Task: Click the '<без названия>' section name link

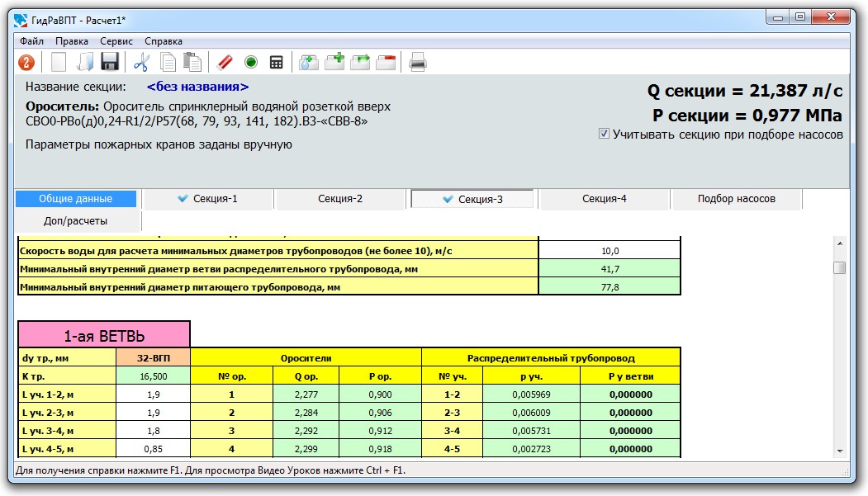Action: [x=197, y=87]
